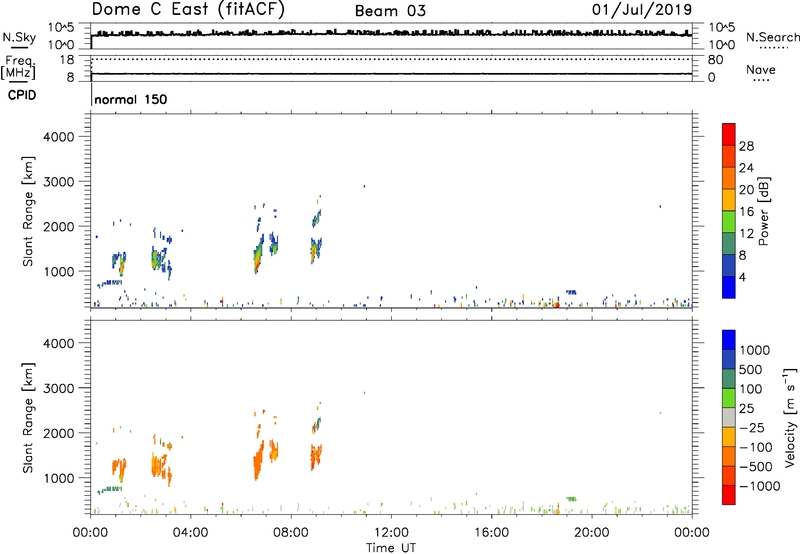Click the 'N.Sky' axis label
Screen dimensions: 800x554
(x=19, y=37)
